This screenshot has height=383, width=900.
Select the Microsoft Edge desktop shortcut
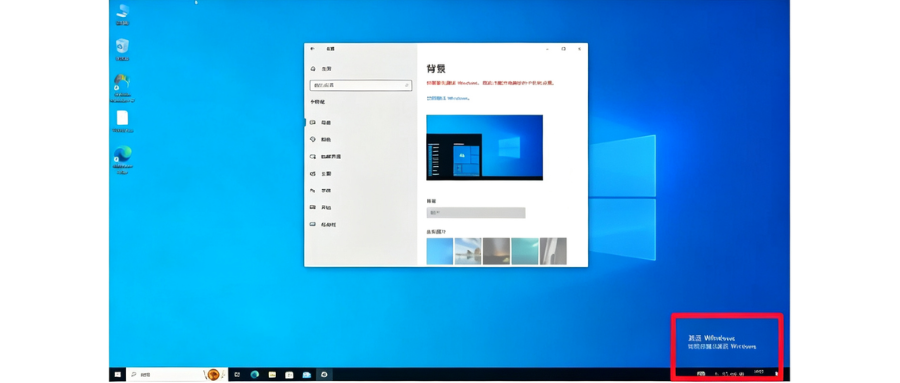(x=122, y=160)
